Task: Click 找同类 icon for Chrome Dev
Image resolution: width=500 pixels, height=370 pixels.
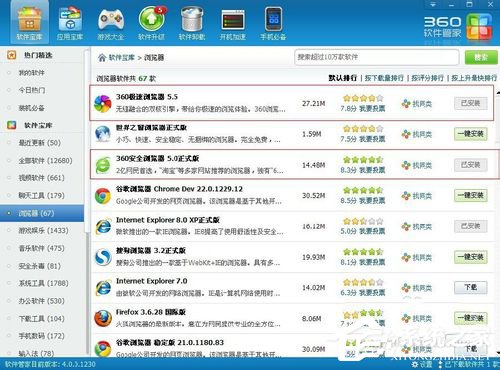Action: click(406, 196)
